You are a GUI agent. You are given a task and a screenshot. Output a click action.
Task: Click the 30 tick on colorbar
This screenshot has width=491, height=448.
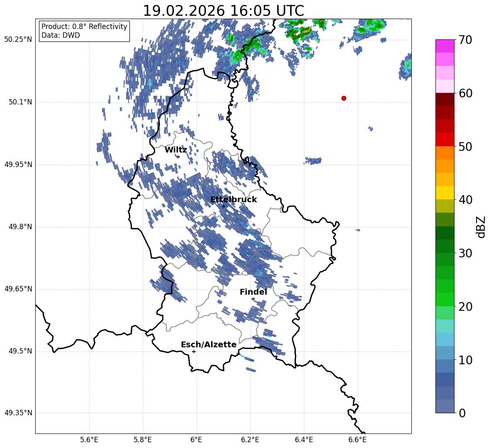465,253
